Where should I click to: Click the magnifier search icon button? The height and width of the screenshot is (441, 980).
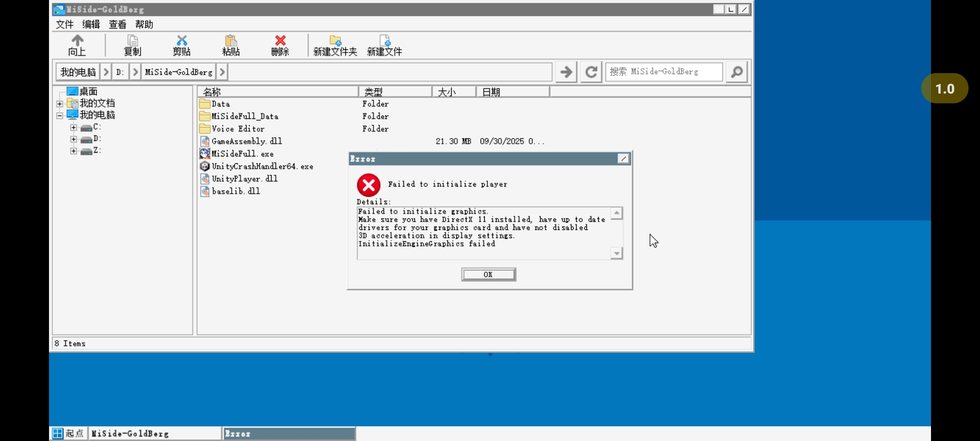[737, 72]
